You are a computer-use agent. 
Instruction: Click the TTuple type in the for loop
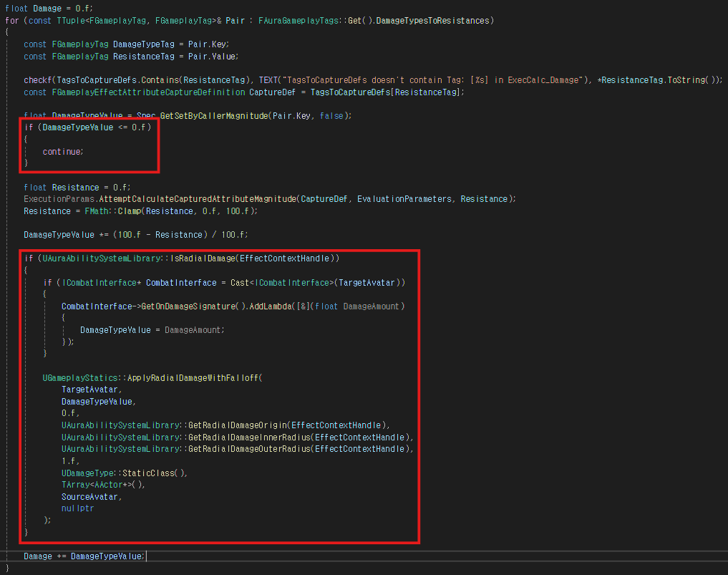(x=71, y=21)
